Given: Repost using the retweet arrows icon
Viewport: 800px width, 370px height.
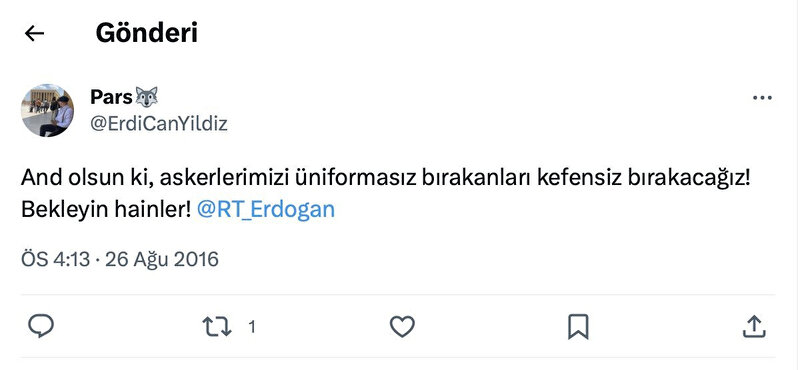Looking at the screenshot, I should coord(217,327).
